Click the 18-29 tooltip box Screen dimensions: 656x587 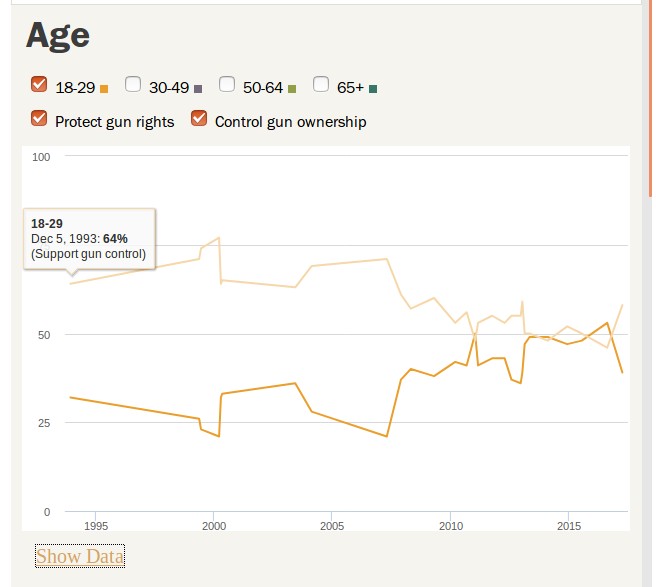pyautogui.click(x=89, y=238)
